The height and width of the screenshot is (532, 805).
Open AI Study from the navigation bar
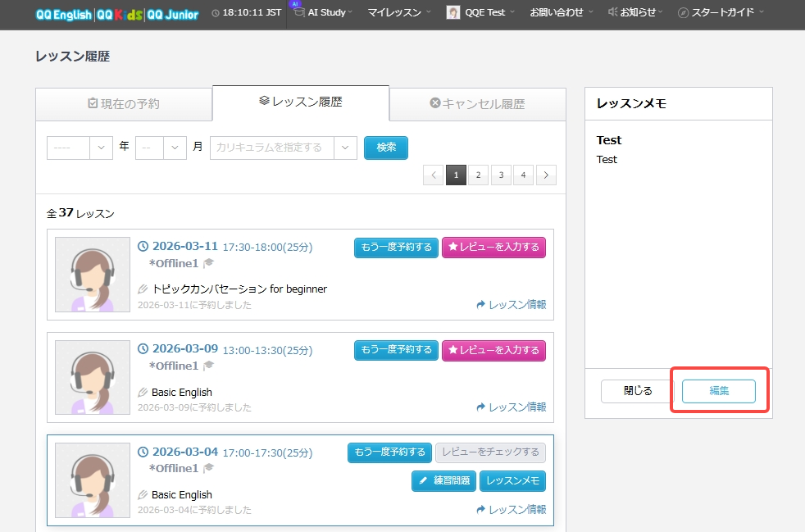(x=323, y=12)
